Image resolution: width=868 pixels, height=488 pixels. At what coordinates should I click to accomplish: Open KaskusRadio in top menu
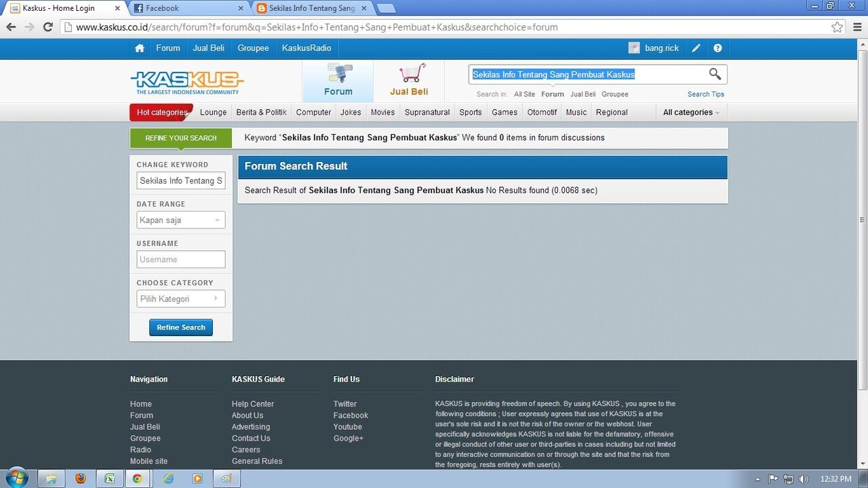click(x=307, y=48)
